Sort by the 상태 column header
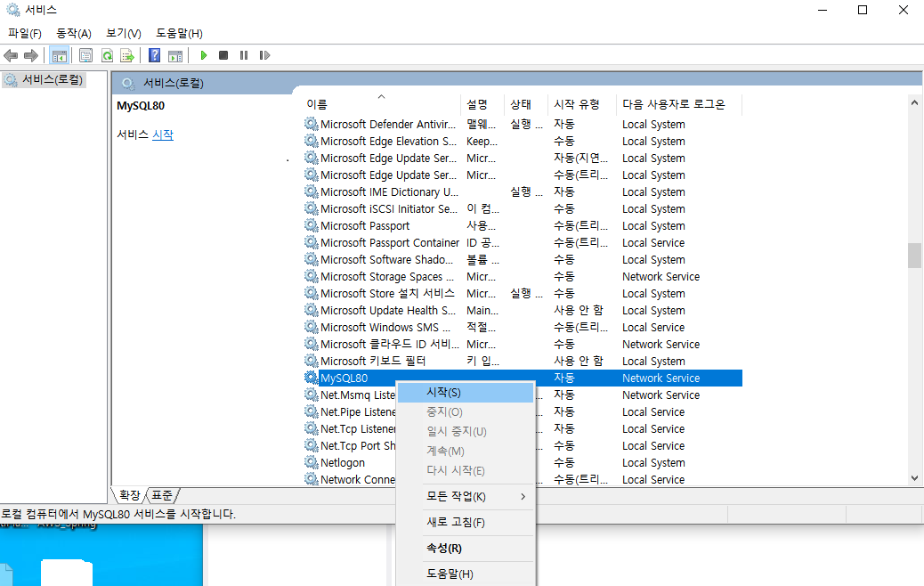This screenshot has width=924, height=586. click(x=525, y=104)
